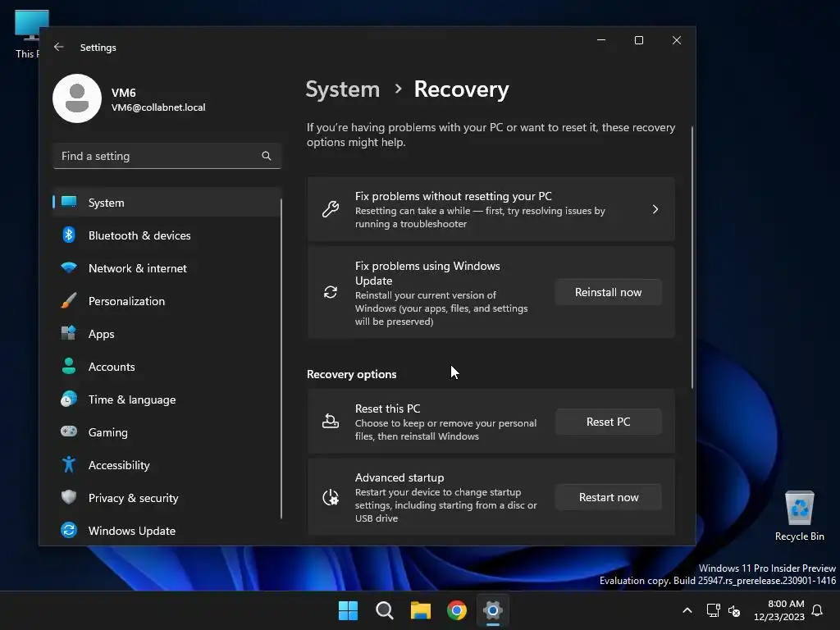Open the System category
Viewport: 840px width, 630px height.
167,203
